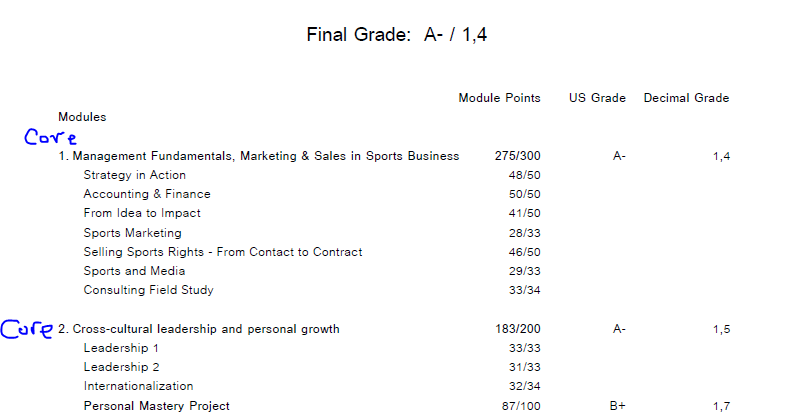Click the Final Grade heading

point(397,35)
